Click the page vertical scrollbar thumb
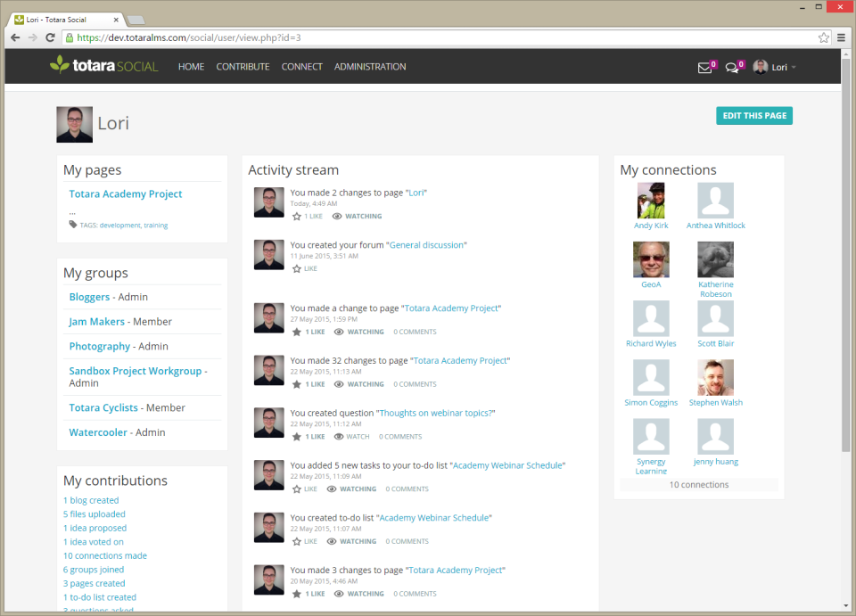The width and height of the screenshot is (856, 616). (845, 255)
